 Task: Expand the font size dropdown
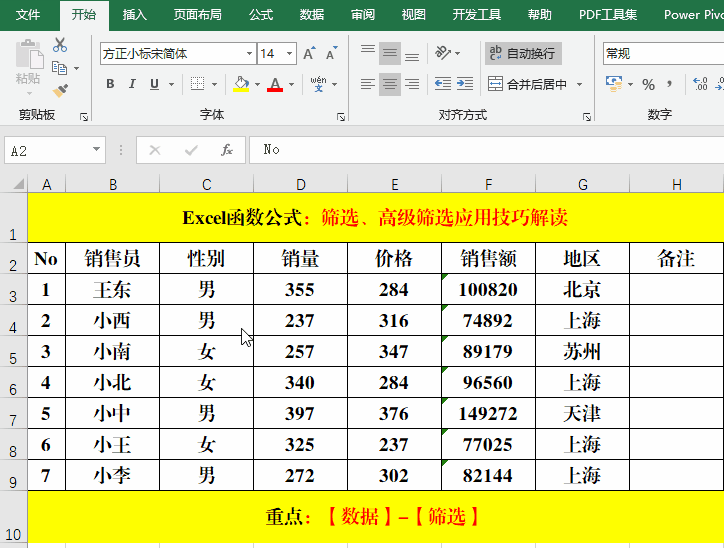(289, 53)
